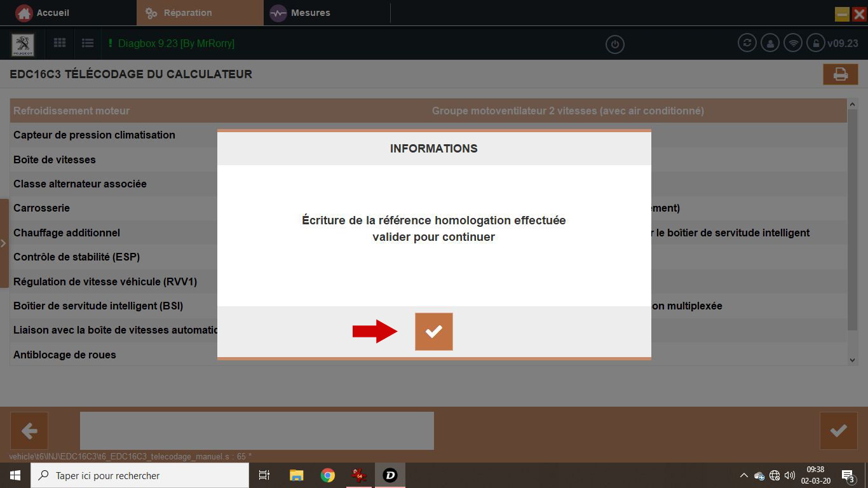Image resolution: width=868 pixels, height=488 pixels.
Task: Launch Chrome from the taskbar
Action: click(327, 475)
